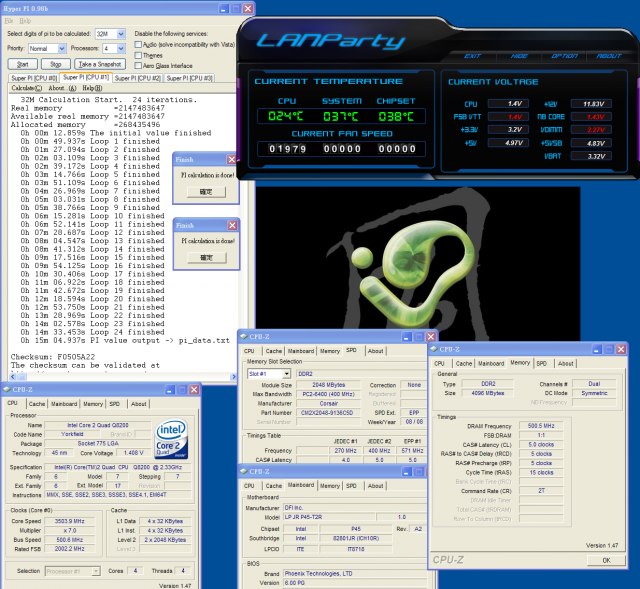Viewport: 640px width, 589px height.
Task: Minimize the CPU-Z Memory window
Action: [x=597, y=349]
